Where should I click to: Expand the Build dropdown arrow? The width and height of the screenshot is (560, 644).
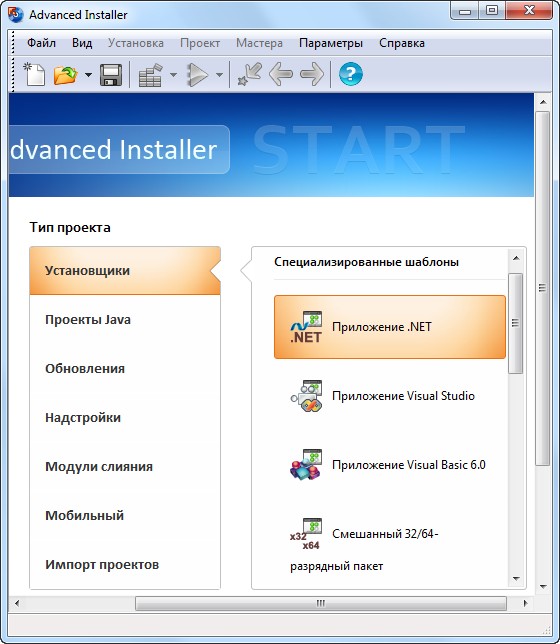pyautogui.click(x=173, y=75)
